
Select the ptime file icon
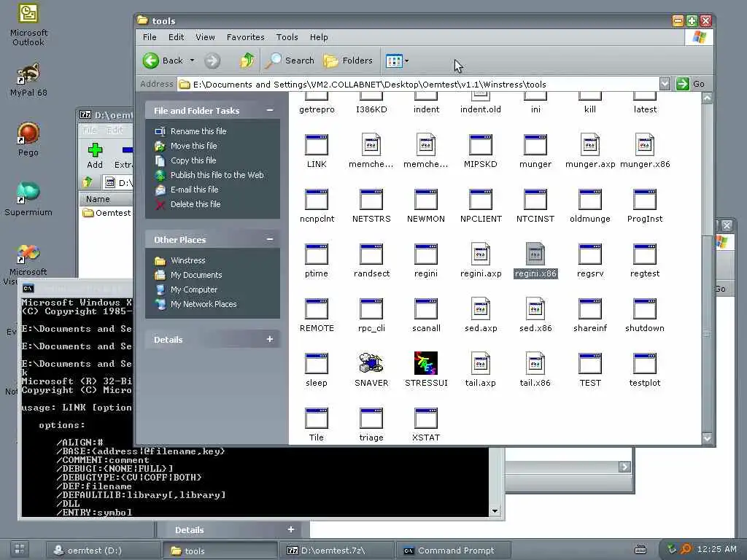coord(317,254)
